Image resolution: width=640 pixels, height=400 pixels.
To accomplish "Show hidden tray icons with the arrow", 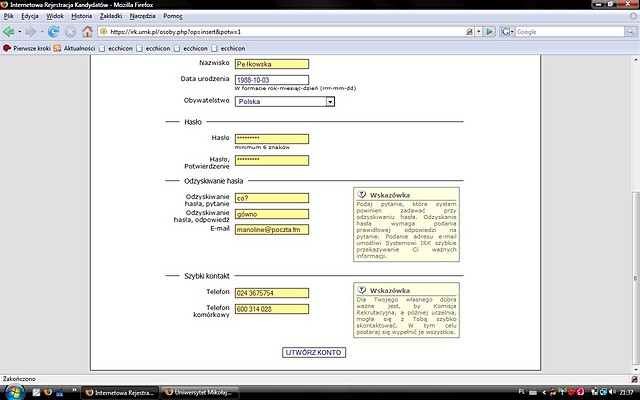I will click(x=544, y=392).
